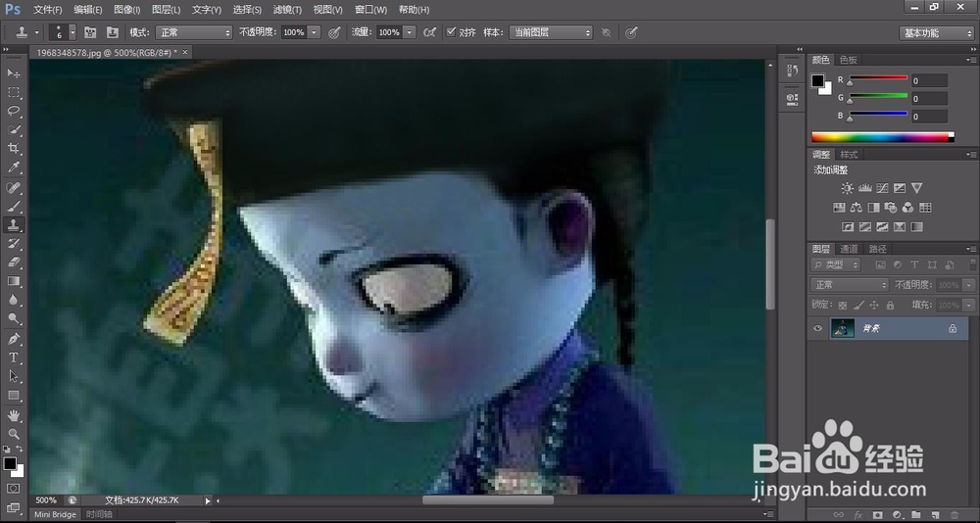
Task: Select the Hand tool
Action: pyautogui.click(x=13, y=415)
